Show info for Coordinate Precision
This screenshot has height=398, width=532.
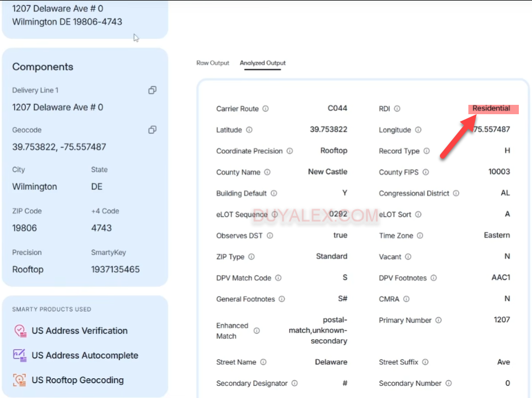[290, 151]
